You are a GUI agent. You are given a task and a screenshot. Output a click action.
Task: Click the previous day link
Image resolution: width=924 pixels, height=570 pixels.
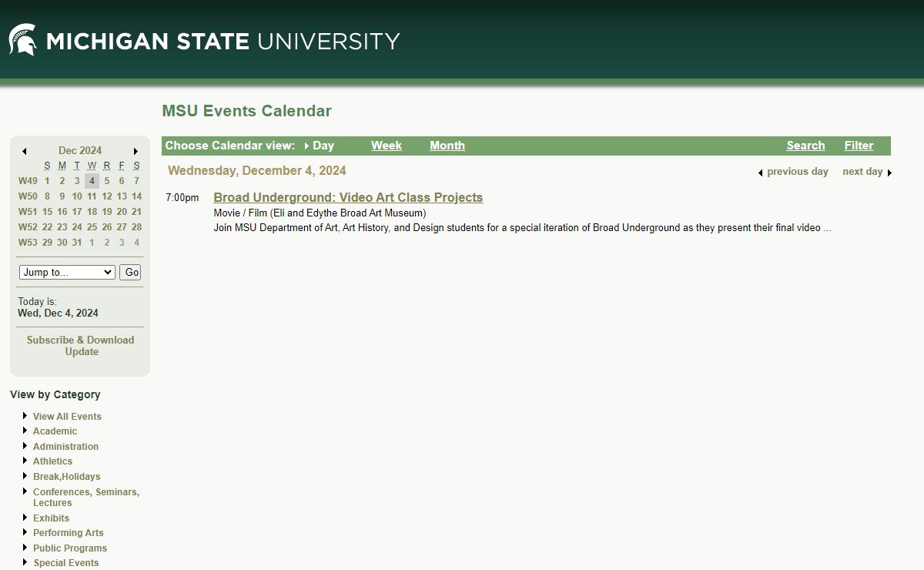click(798, 172)
